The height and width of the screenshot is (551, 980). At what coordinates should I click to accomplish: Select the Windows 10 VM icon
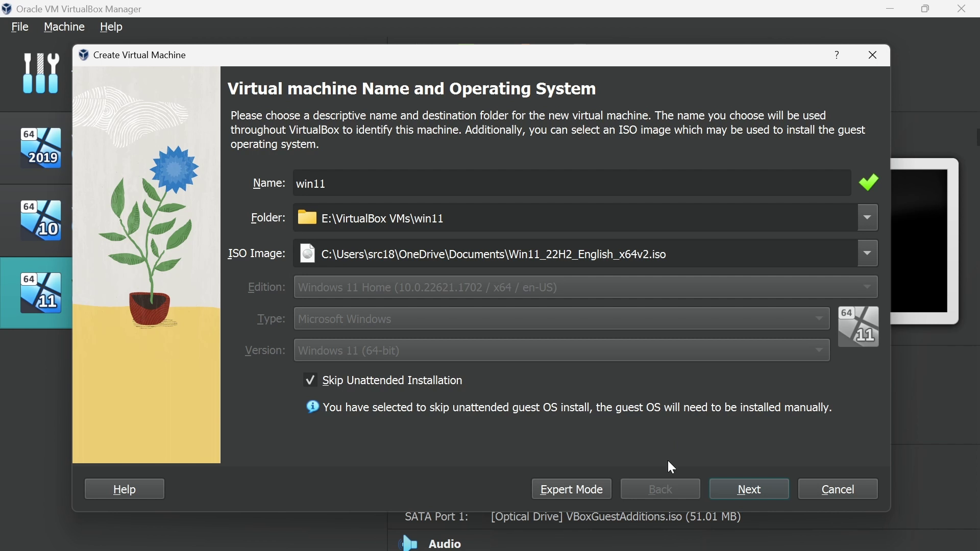41,220
